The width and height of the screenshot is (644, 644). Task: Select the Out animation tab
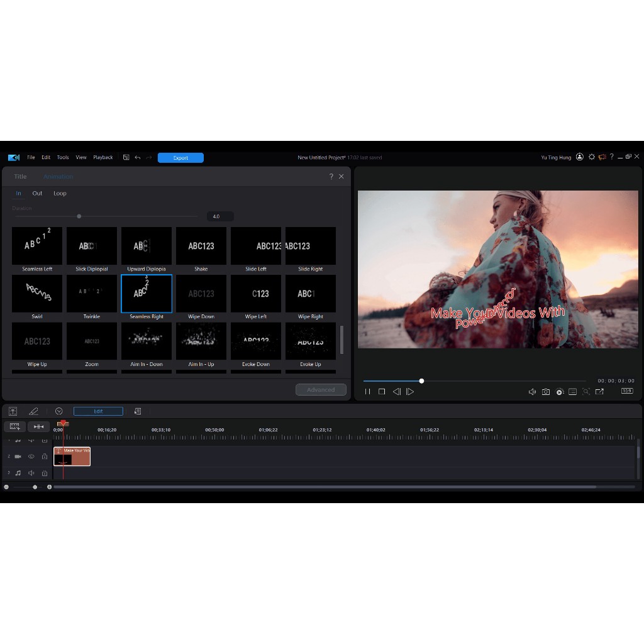tap(37, 193)
